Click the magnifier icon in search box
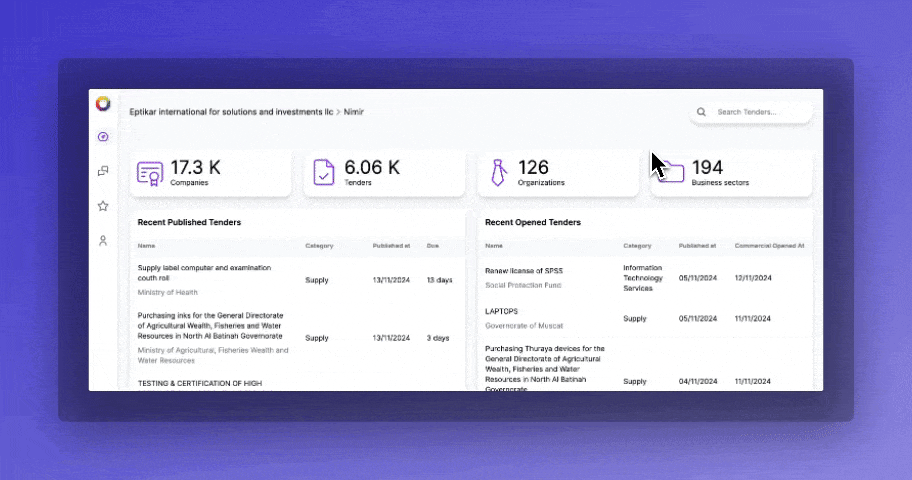The height and width of the screenshot is (480, 912). click(702, 112)
